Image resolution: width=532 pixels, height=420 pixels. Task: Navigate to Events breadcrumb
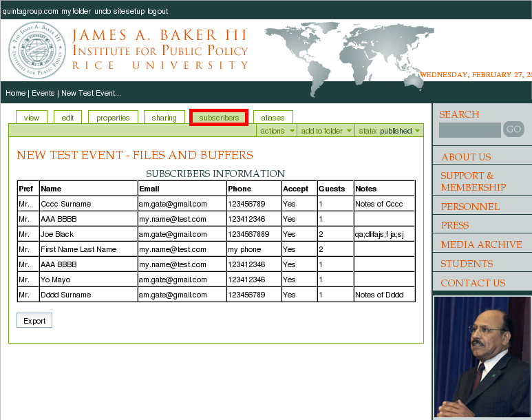pos(43,93)
